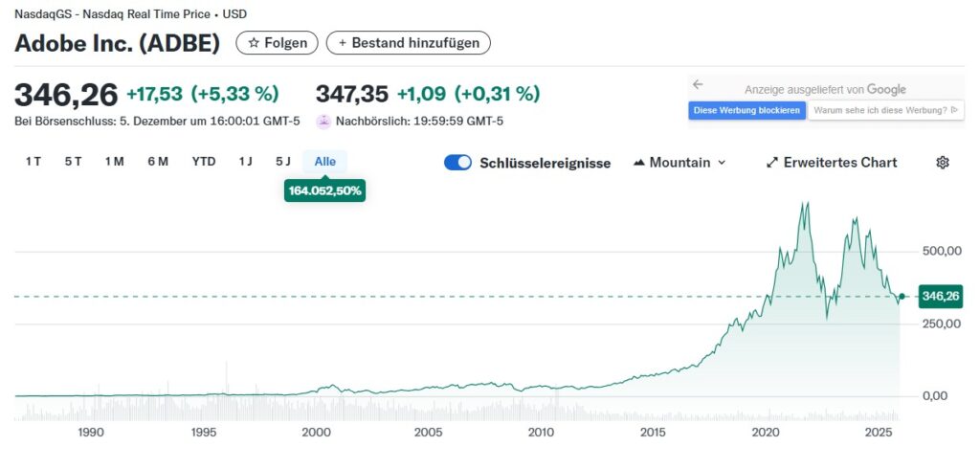This screenshot has height=469, width=980.
Task: Click Bestand hinzufügen button
Action: click(x=408, y=42)
